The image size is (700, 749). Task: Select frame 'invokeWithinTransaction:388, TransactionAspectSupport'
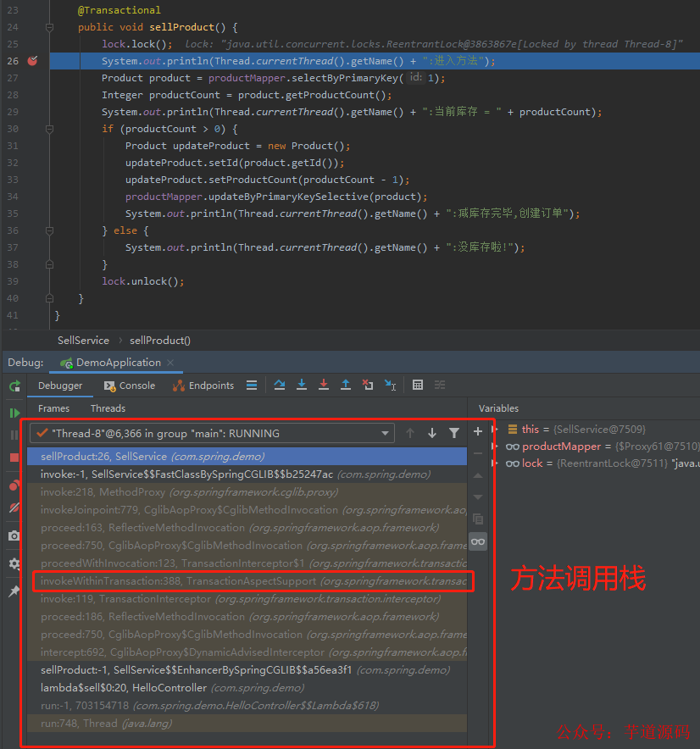pos(247,581)
